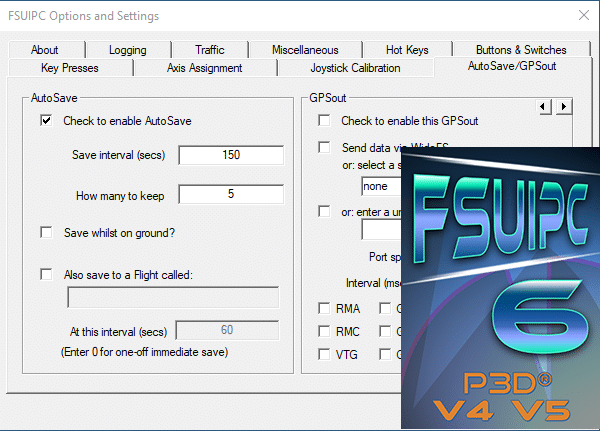The image size is (600, 431).
Task: Enable Send data via WideFS checkbox
Action: [x=324, y=148]
